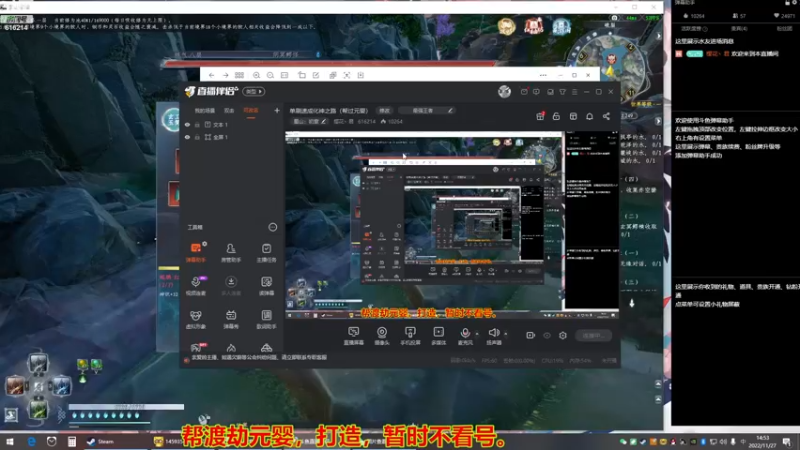
Task: Open the multi-person link tool with download icon
Action: [231, 286]
